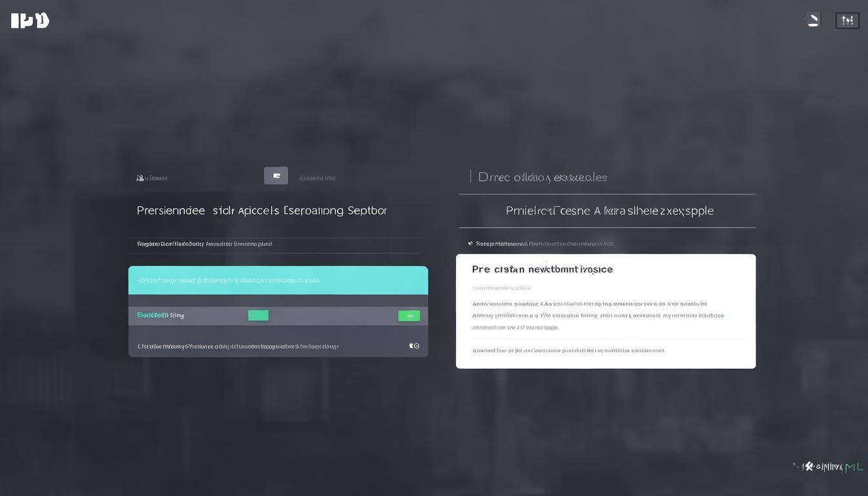Click the footer link text in the white card
Viewport: 868px width, 496px height.
(x=568, y=351)
